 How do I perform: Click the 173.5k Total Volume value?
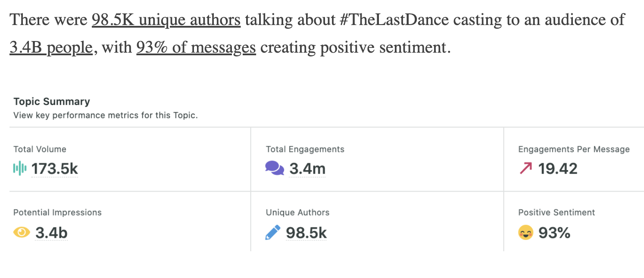pos(55,168)
